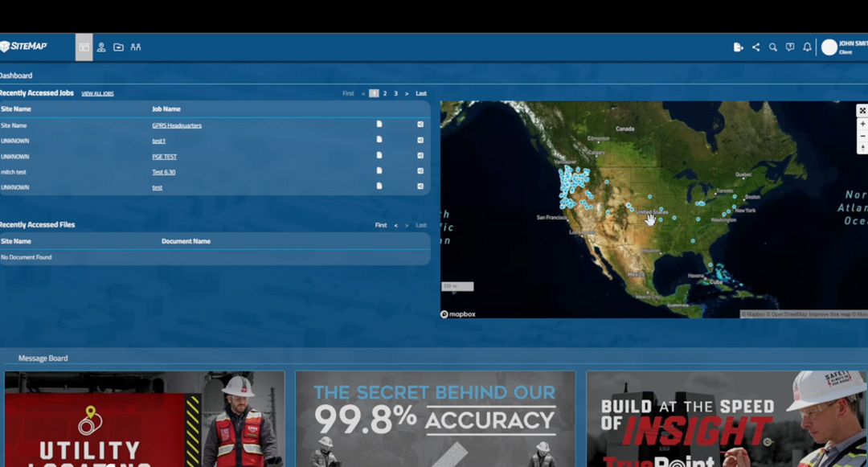This screenshot has height=467, width=868.
Task: Open document icon for test1 row
Action: point(379,140)
